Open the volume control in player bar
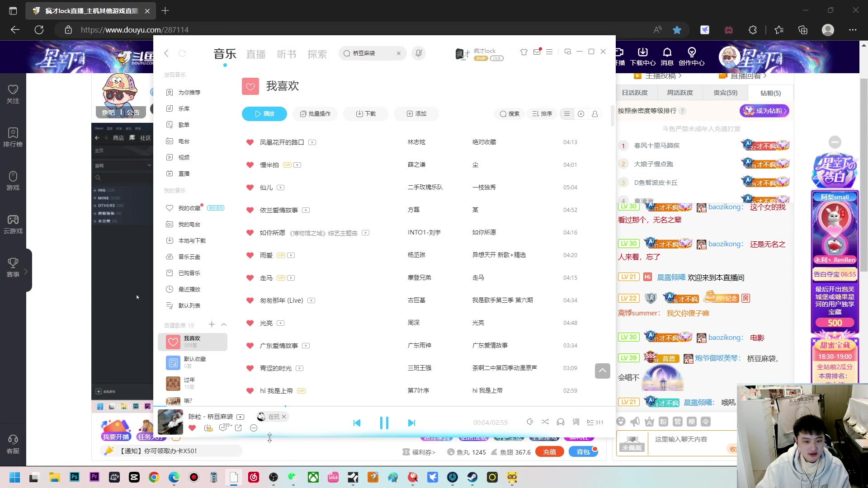 tap(530, 422)
